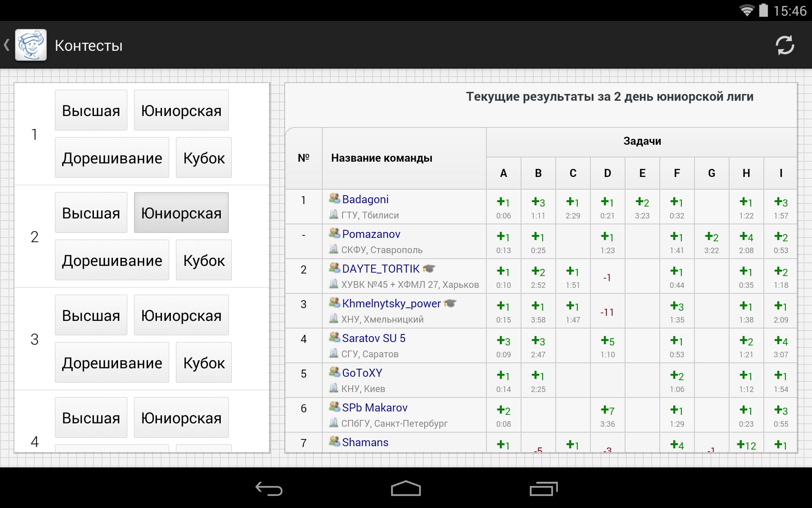Open Высшая league for day 2
This screenshot has width=812, height=508.
pyautogui.click(x=91, y=213)
